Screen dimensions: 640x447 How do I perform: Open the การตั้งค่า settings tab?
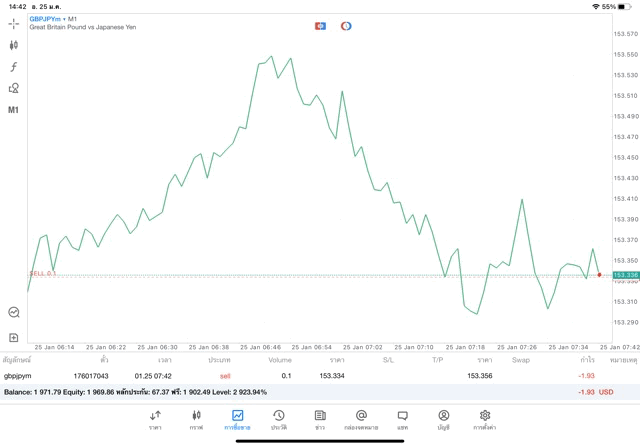[485, 419]
